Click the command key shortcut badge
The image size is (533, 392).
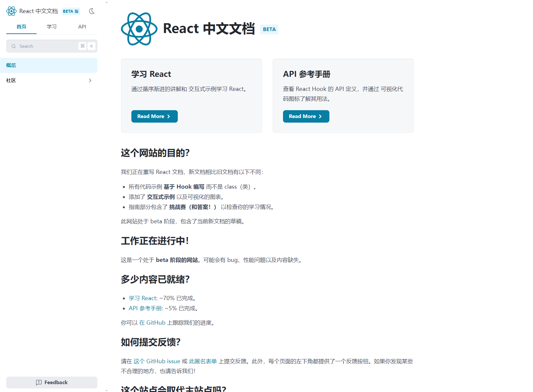point(82,46)
